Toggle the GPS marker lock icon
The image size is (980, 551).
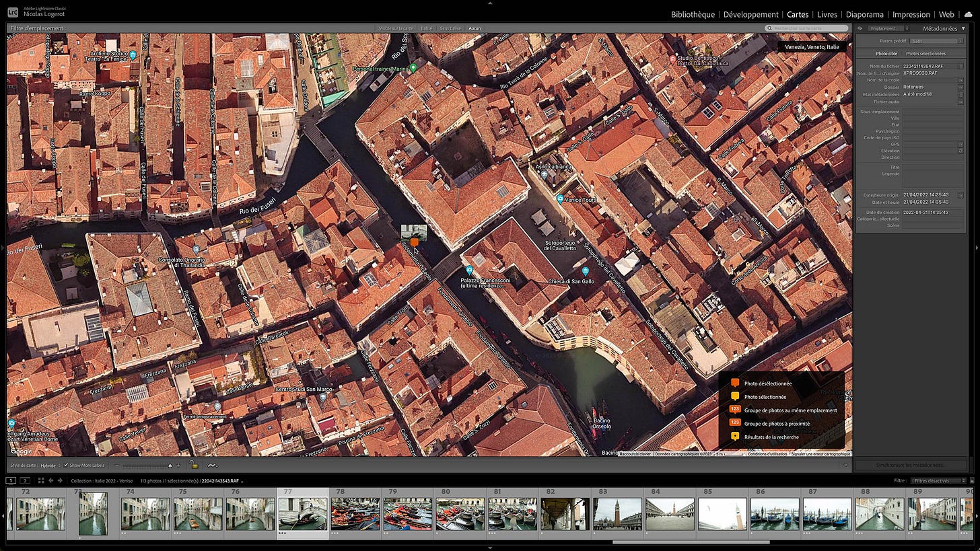[x=194, y=465]
